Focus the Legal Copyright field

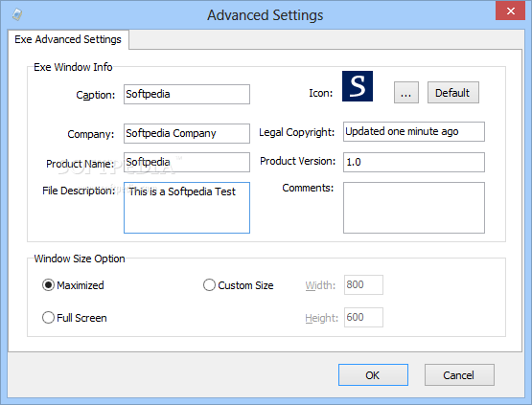point(414,131)
